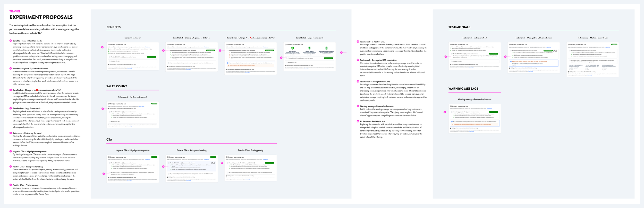Click the people icon beside sales count in 'Display CG points' mockup
The image size is (644, 208).
(168, 66)
